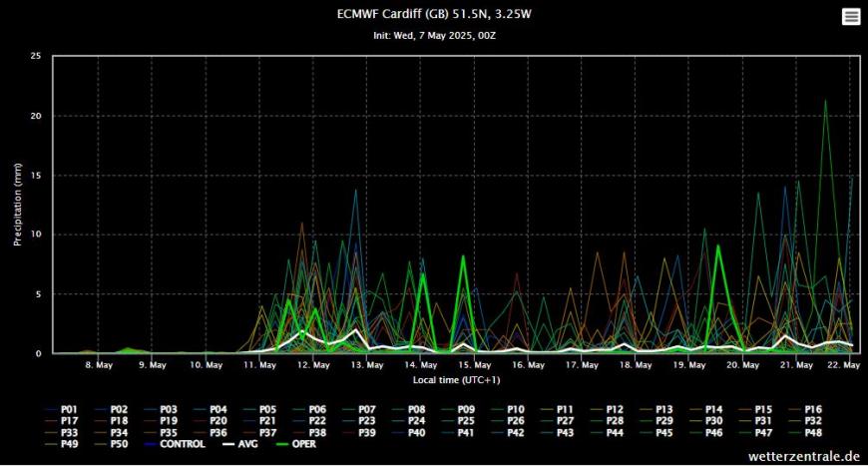This screenshot has width=868, height=466.
Task: Toggle the P10 ensemble line
Action: (x=508, y=409)
